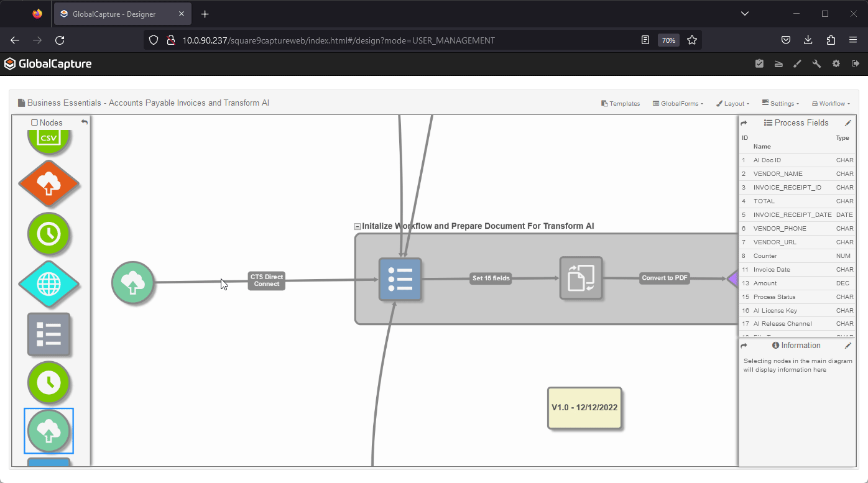Open the Layout dropdown menu
868x483 pixels.
[x=732, y=104]
